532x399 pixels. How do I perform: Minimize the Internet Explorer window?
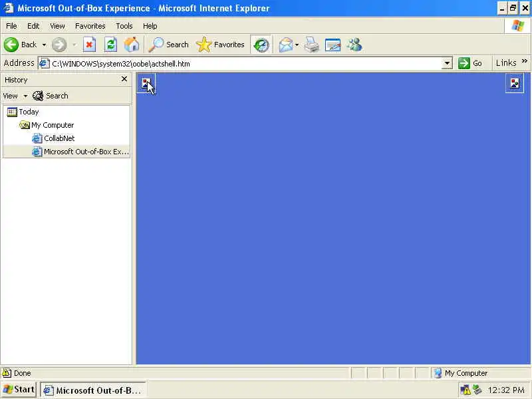503,8
